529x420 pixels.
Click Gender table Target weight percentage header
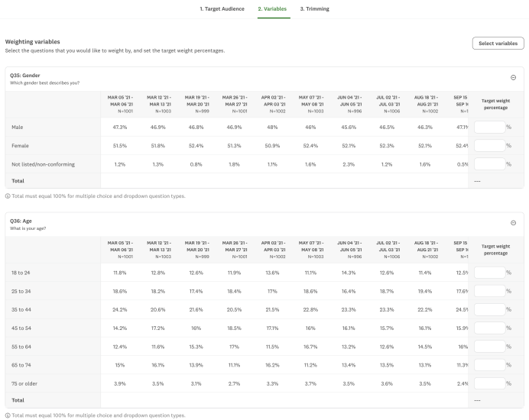tap(495, 104)
